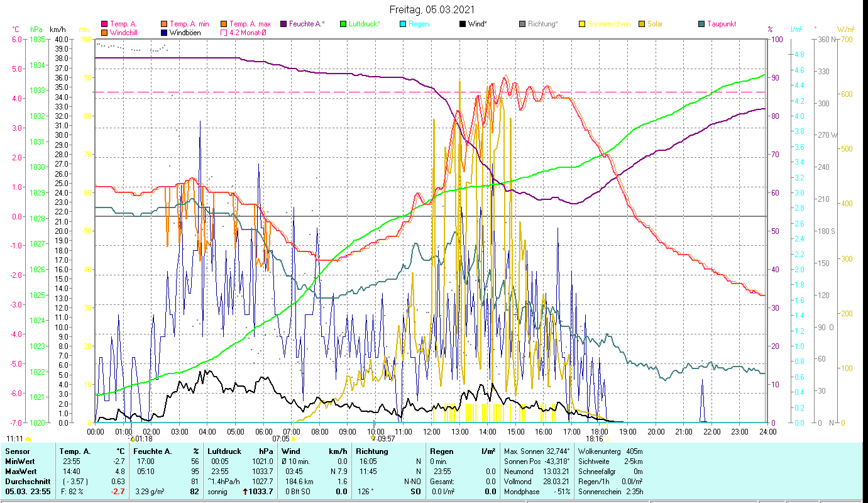Click the red current temperature -2.7
This screenshot has width=868, height=503.
(119, 491)
